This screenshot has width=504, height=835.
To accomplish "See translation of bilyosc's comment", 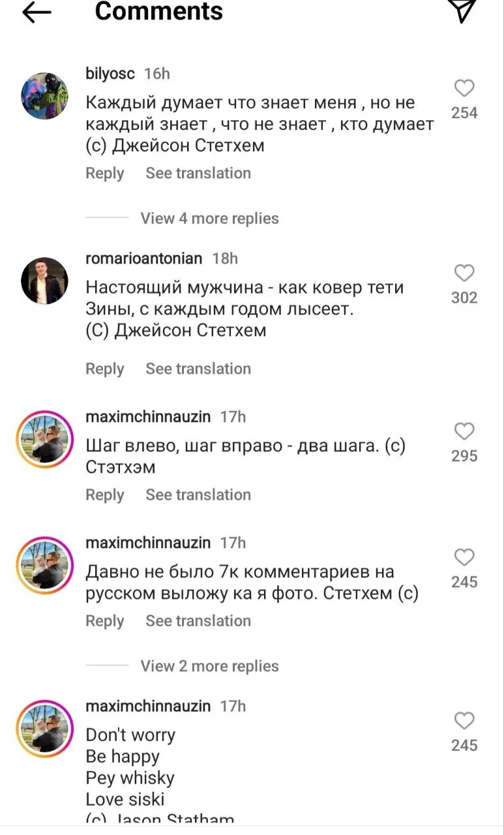I will 198,173.
